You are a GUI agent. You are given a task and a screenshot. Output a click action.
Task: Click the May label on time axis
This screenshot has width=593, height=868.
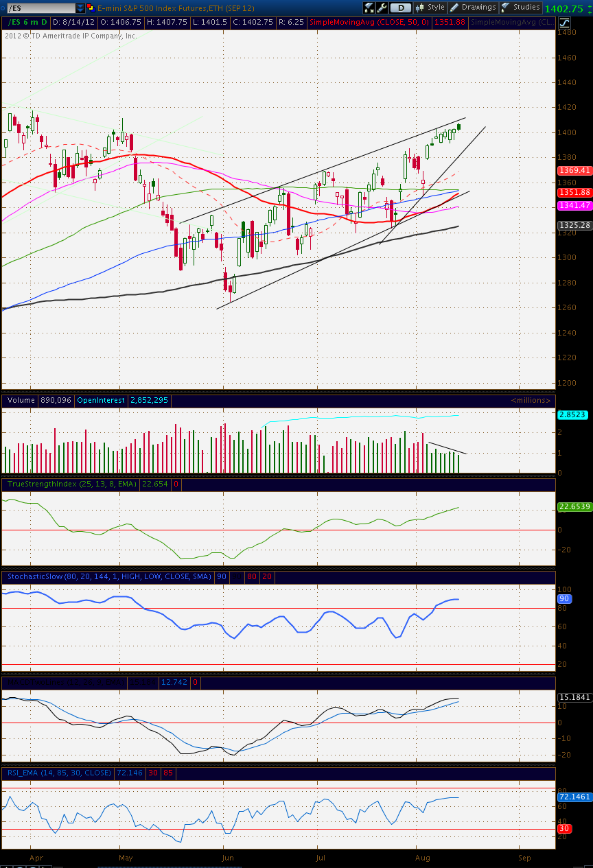(126, 858)
